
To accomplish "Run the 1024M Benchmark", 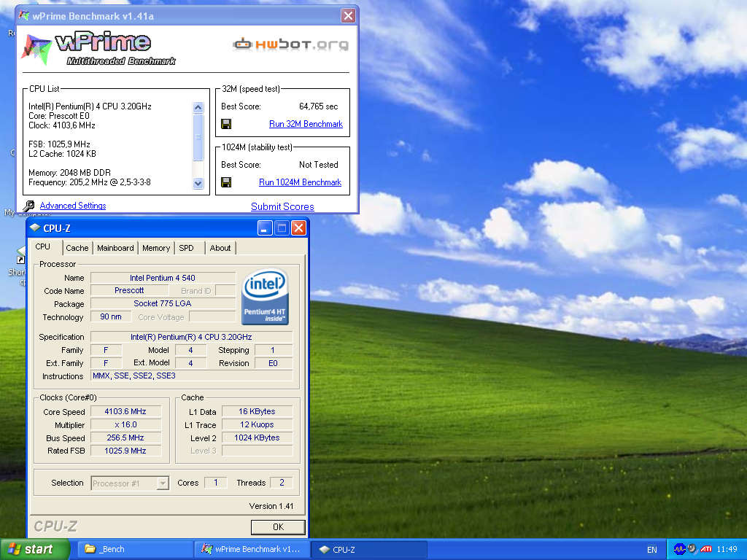I will point(300,182).
